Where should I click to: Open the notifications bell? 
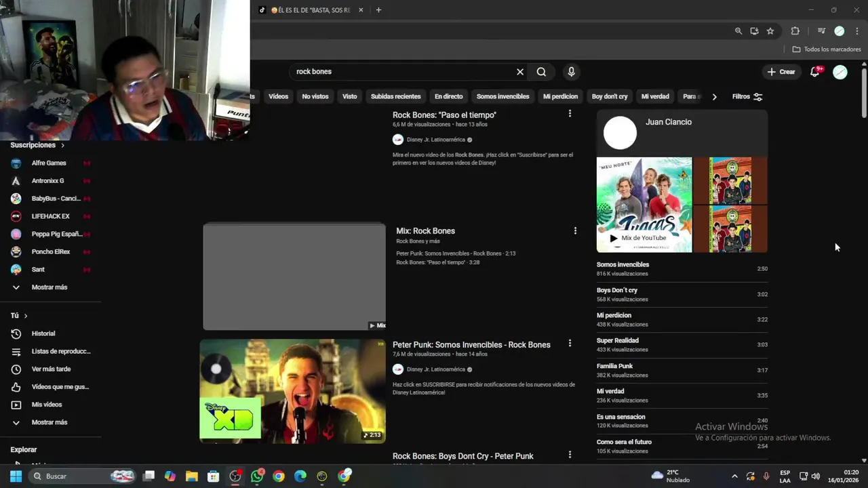point(815,72)
